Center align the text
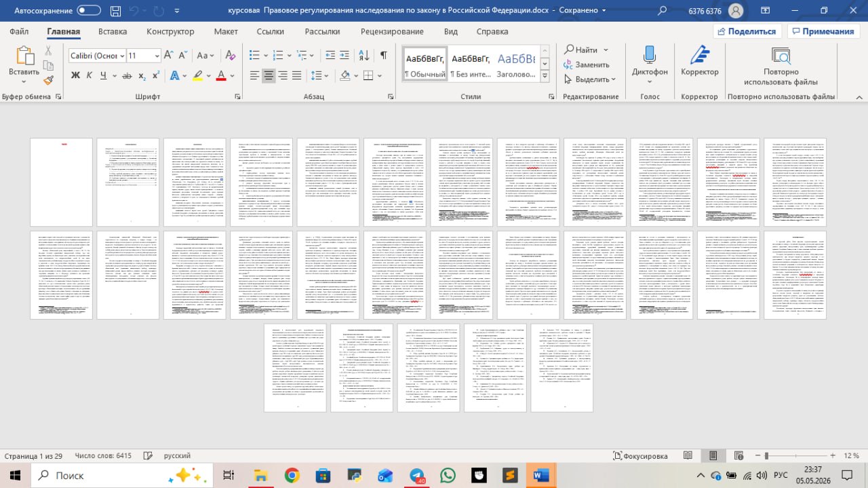 click(269, 76)
